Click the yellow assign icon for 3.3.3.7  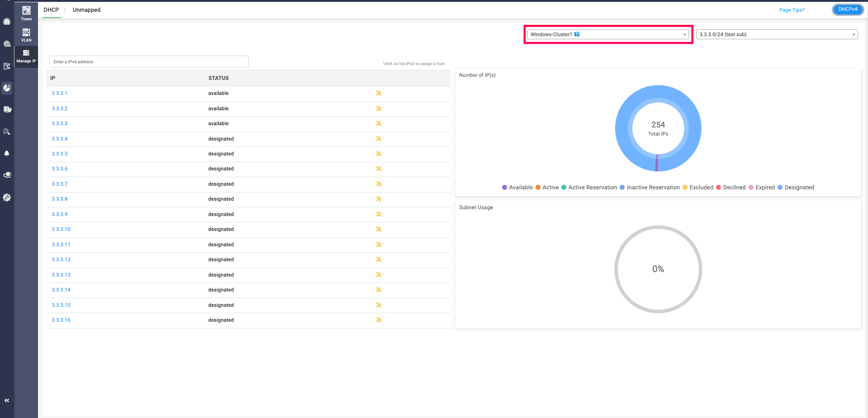(379, 184)
